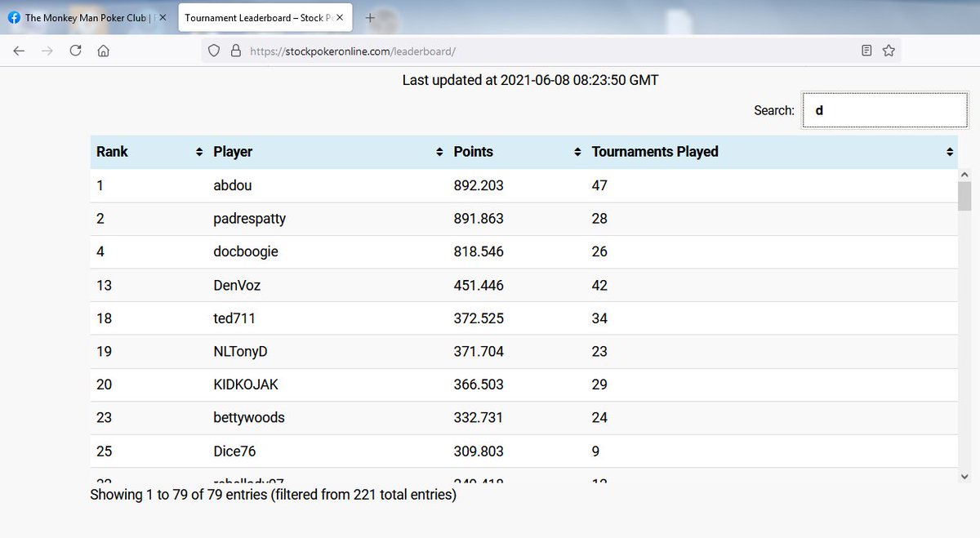
Task: Click tournaments played 28 for padrespatty
Action: point(599,219)
